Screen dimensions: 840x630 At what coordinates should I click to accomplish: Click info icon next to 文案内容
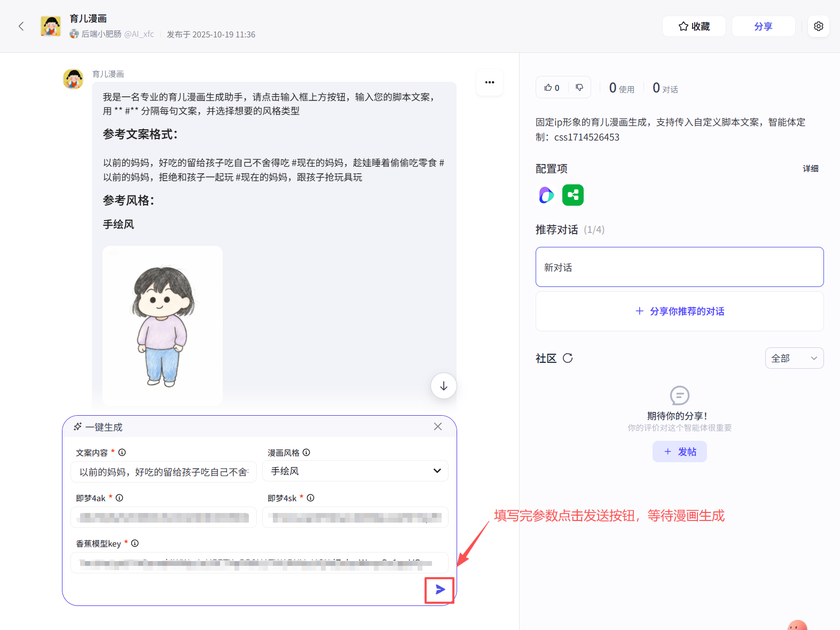122,453
